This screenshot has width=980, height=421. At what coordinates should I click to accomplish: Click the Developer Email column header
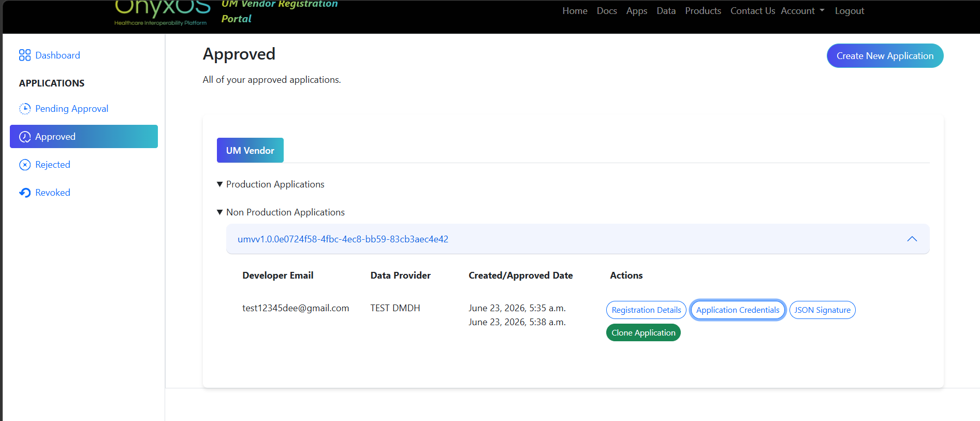278,275
